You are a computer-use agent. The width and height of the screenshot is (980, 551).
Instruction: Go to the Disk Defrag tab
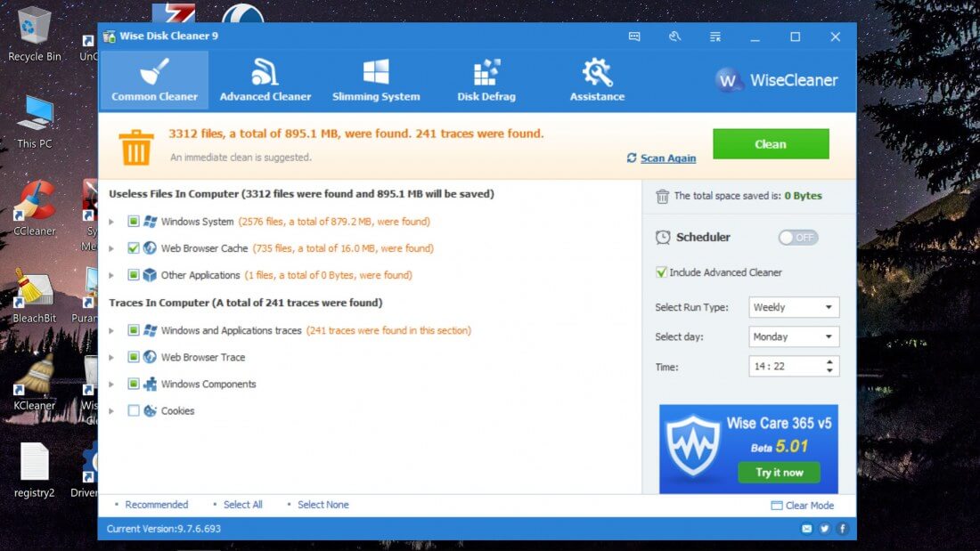click(x=486, y=80)
